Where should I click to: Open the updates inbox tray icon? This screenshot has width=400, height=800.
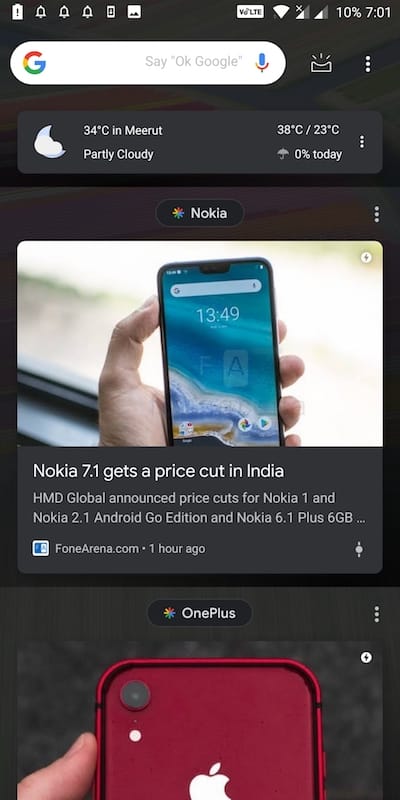tap(321, 63)
